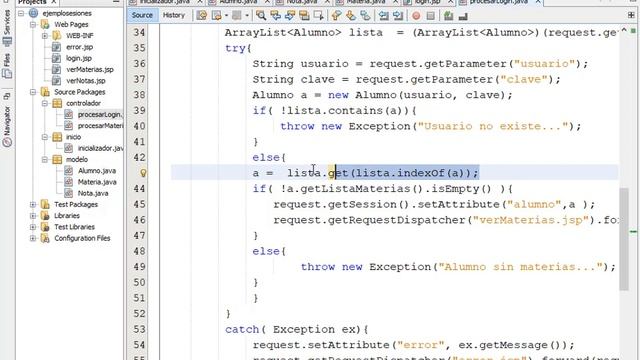
Task: Toggle Bookmark on current line
Action: pyautogui.click(x=365, y=16)
